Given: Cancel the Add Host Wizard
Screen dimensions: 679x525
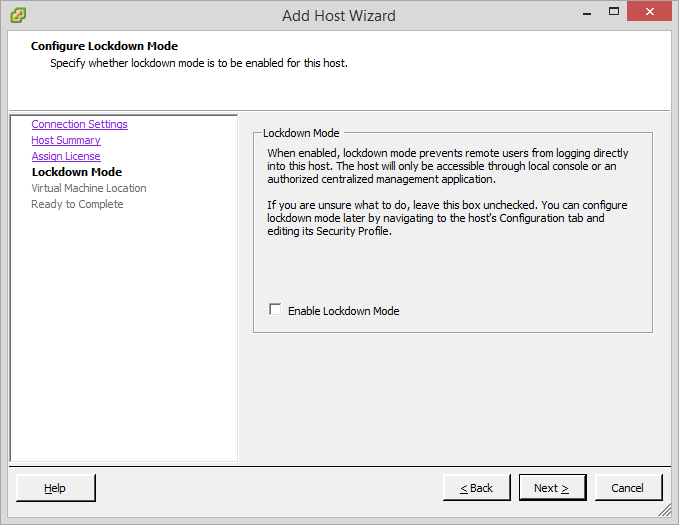Looking at the screenshot, I should [628, 488].
